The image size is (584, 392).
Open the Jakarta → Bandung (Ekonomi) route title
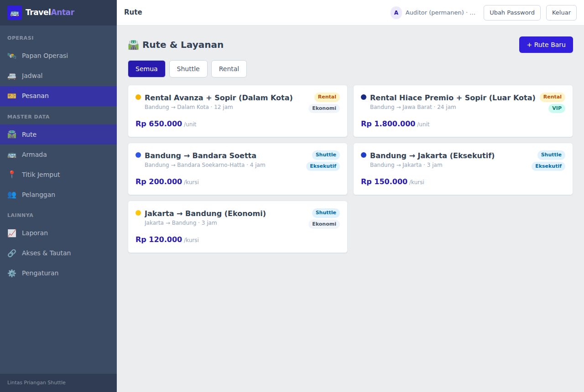click(205, 213)
